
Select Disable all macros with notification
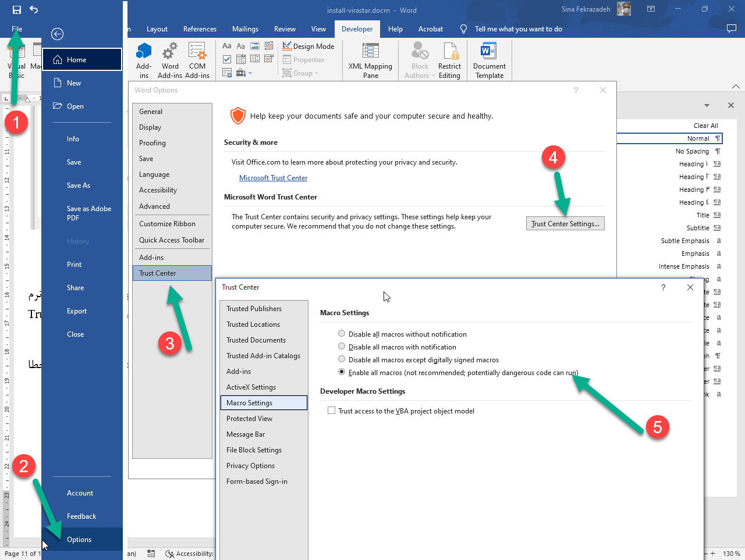pos(342,347)
